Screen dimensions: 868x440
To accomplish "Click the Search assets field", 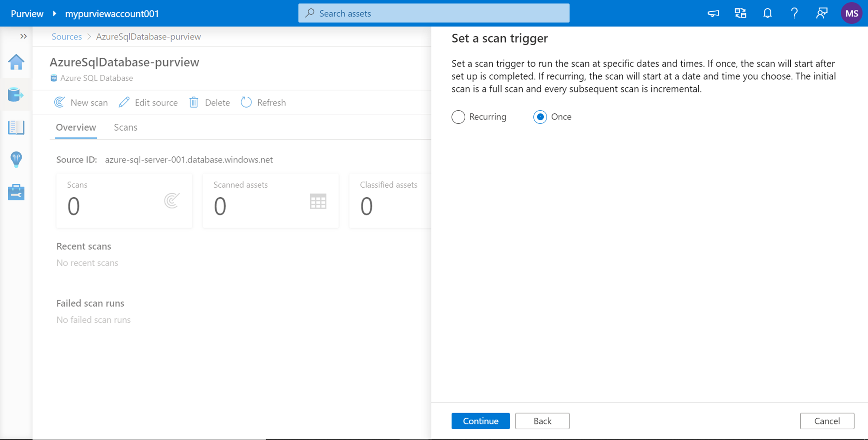I will tap(434, 13).
